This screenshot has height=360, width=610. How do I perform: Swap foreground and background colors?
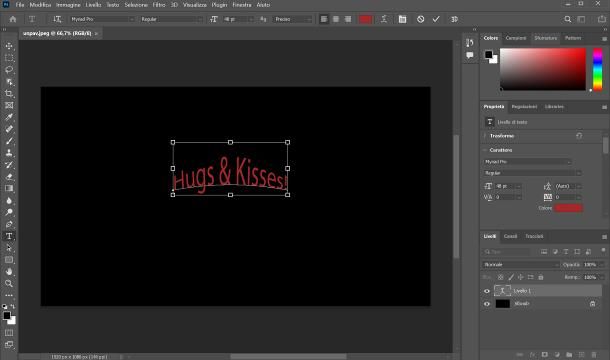[x=12, y=307]
